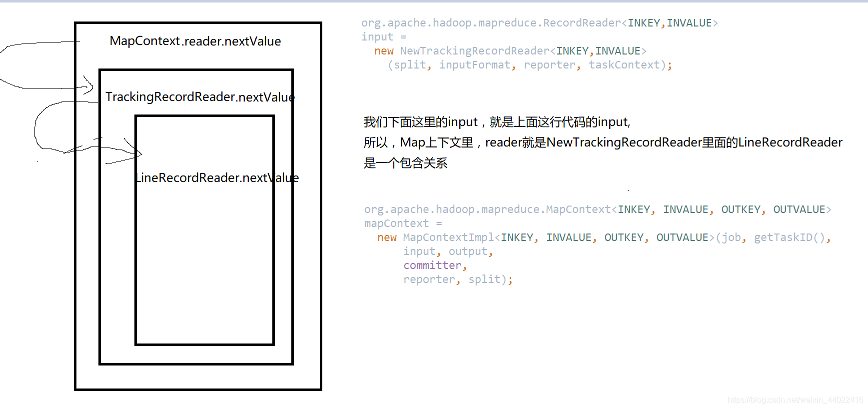The height and width of the screenshot is (409, 868).
Task: Click the sentence starting '所以，Map上下文里'
Action: click(603, 142)
